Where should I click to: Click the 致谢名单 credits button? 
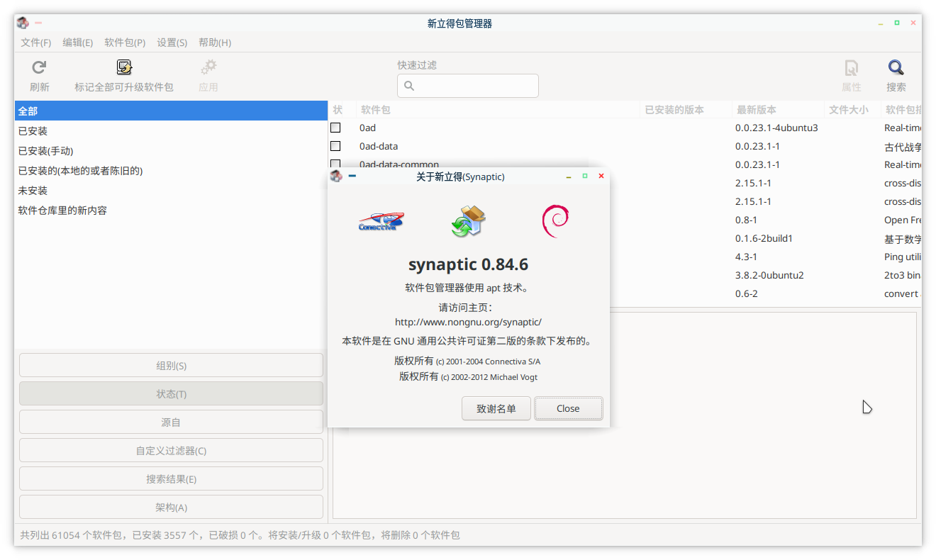496,408
